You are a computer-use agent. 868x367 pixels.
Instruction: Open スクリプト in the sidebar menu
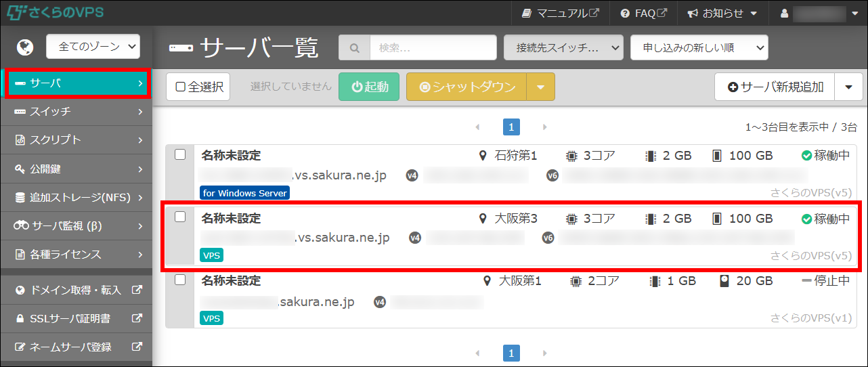[x=76, y=140]
